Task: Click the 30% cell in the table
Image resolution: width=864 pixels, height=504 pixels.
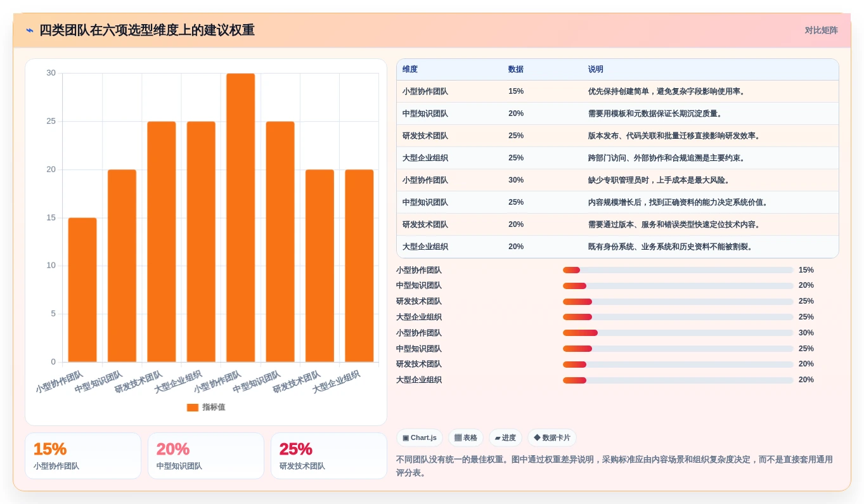Action: (543, 180)
